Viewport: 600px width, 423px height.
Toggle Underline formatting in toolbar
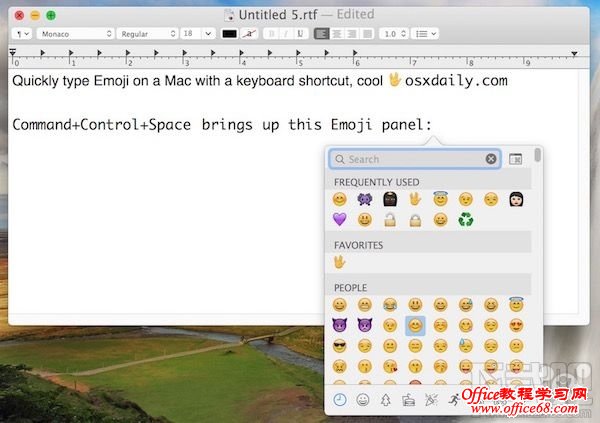tap(300, 34)
